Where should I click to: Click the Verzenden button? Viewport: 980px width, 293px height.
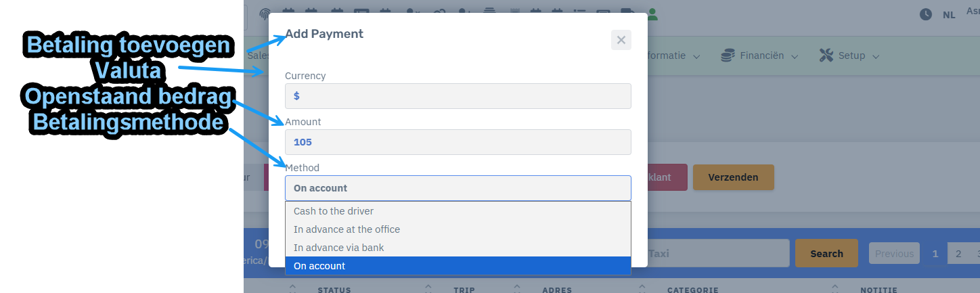pos(733,177)
